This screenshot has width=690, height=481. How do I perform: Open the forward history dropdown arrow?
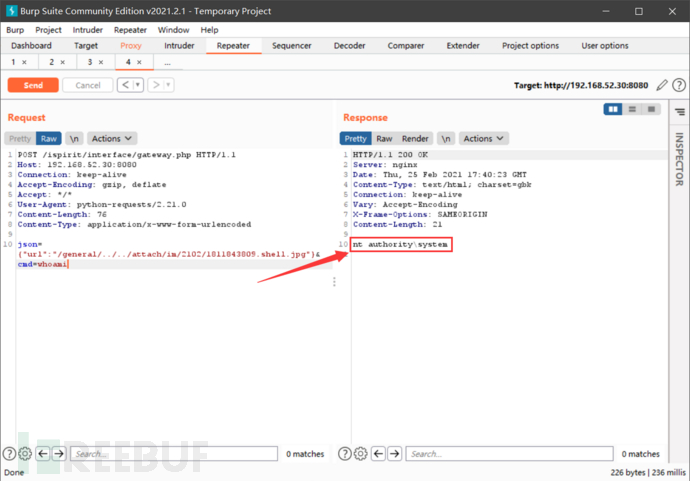168,85
